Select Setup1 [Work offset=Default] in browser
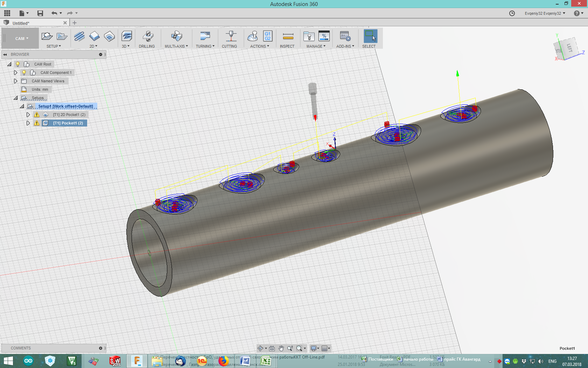This screenshot has width=588, height=368. tap(65, 106)
